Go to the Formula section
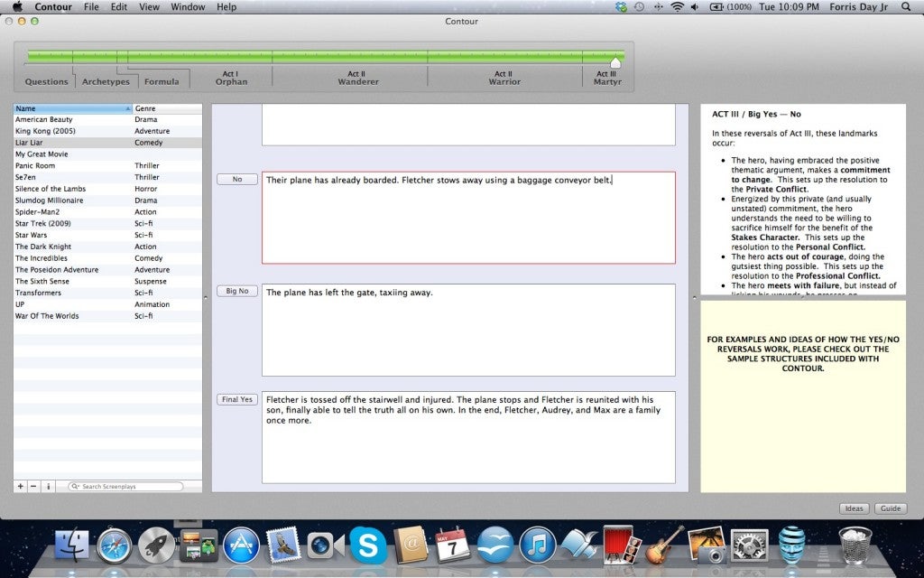This screenshot has height=578, width=924. tap(162, 82)
